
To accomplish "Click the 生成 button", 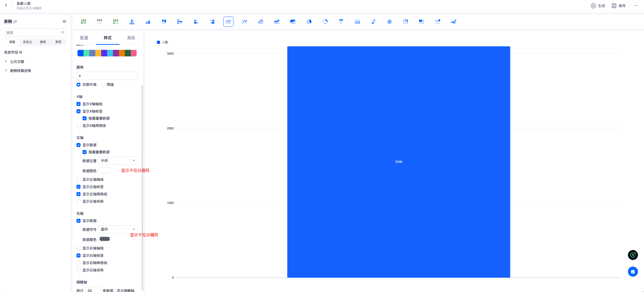I will tap(598, 6).
